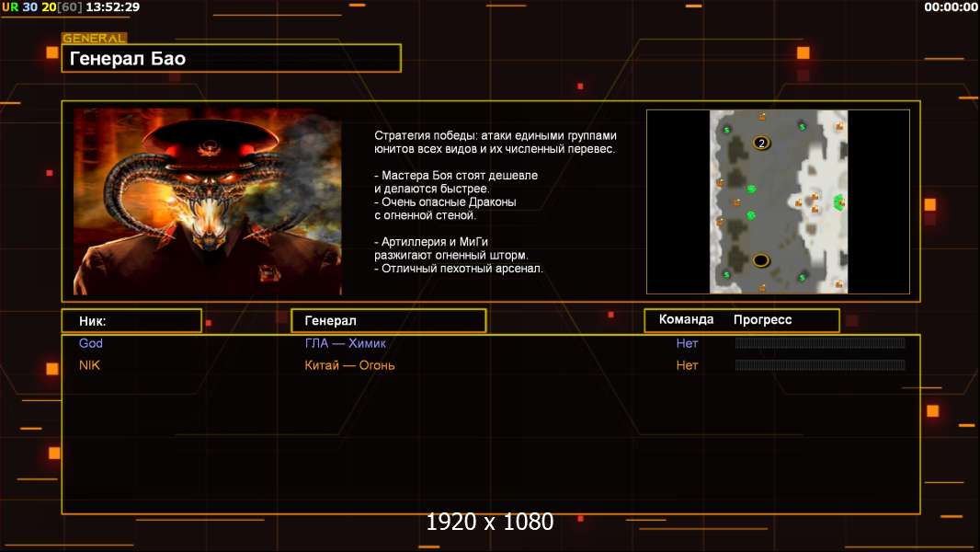Click '- Очень опасные Драконы' line
This screenshot has height=552, width=980.
click(445, 201)
